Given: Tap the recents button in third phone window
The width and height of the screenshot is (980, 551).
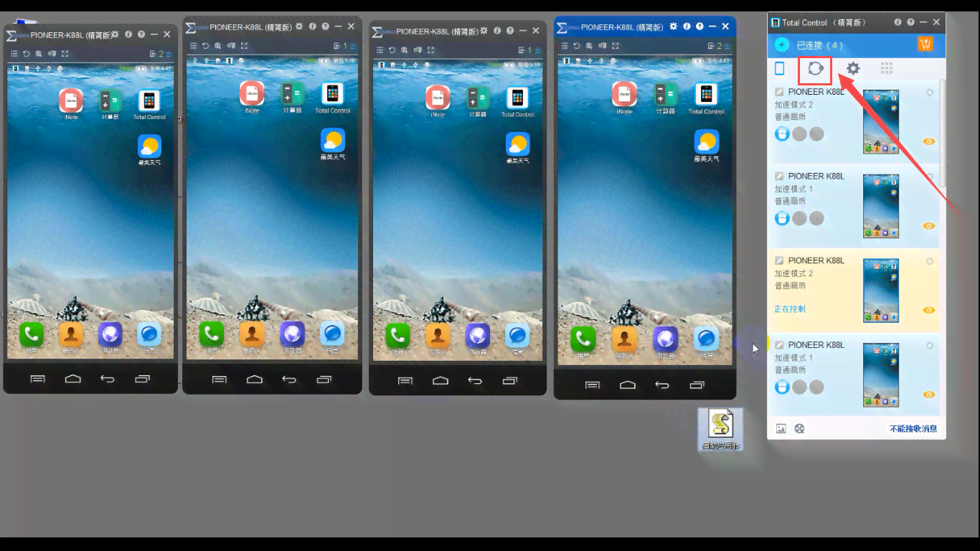Looking at the screenshot, I should tap(510, 380).
